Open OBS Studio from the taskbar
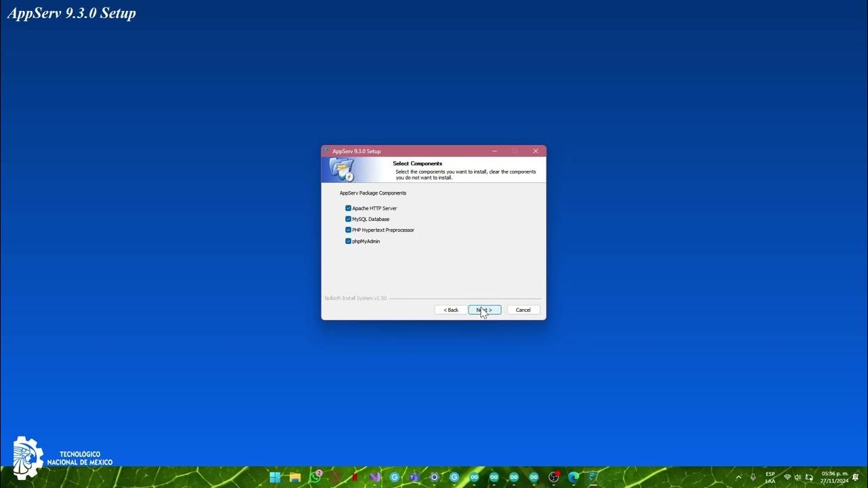Screen dimensions: 868x488 (x=553, y=477)
